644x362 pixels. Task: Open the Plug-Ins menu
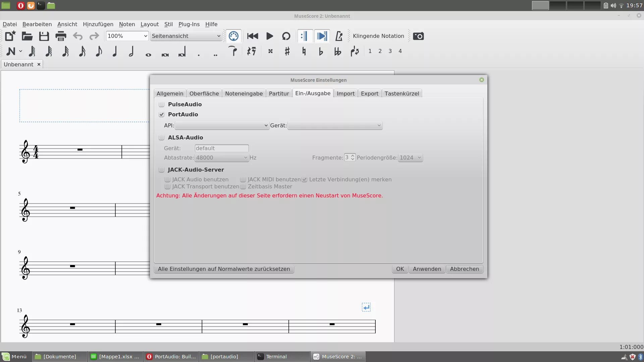point(189,24)
